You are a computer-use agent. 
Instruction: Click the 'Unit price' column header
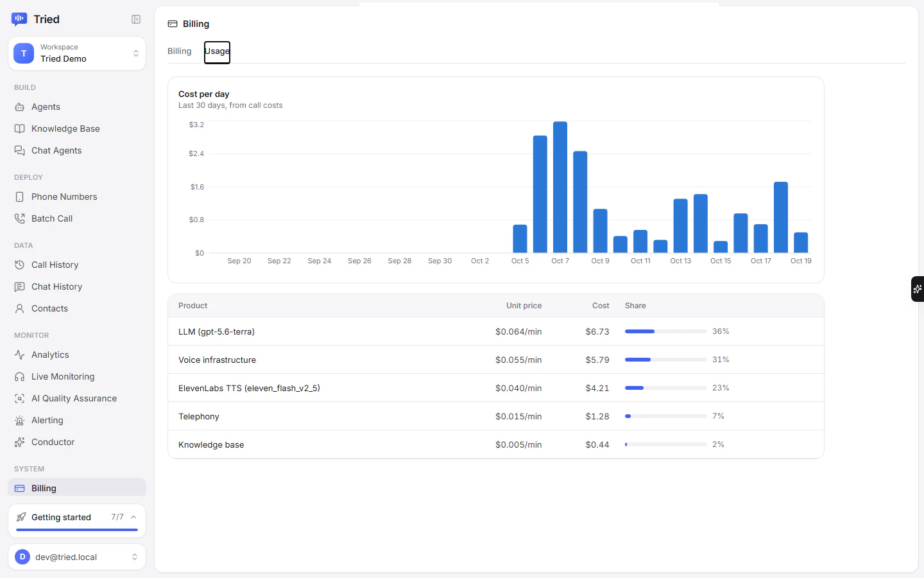click(x=524, y=306)
